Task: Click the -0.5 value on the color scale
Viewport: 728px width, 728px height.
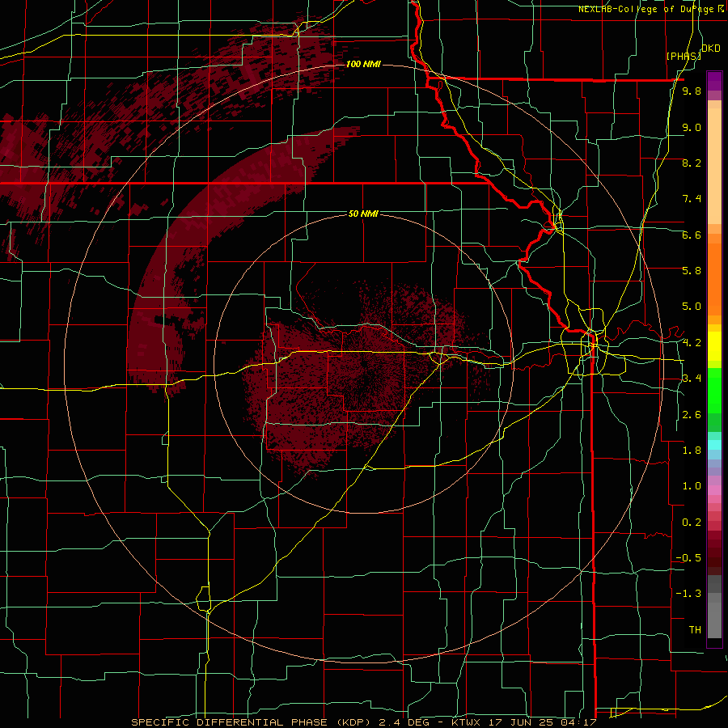Action: (688, 558)
